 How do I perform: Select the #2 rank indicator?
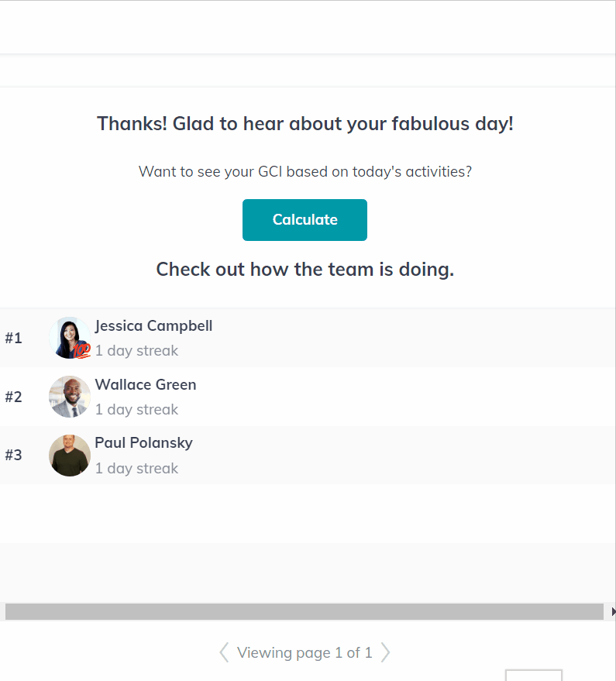point(14,397)
